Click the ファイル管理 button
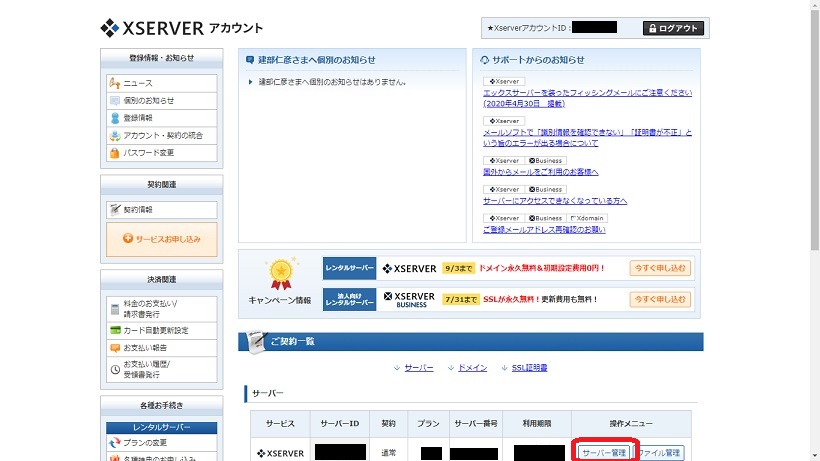Image resolution: width=820 pixels, height=461 pixels. pyautogui.click(x=659, y=453)
